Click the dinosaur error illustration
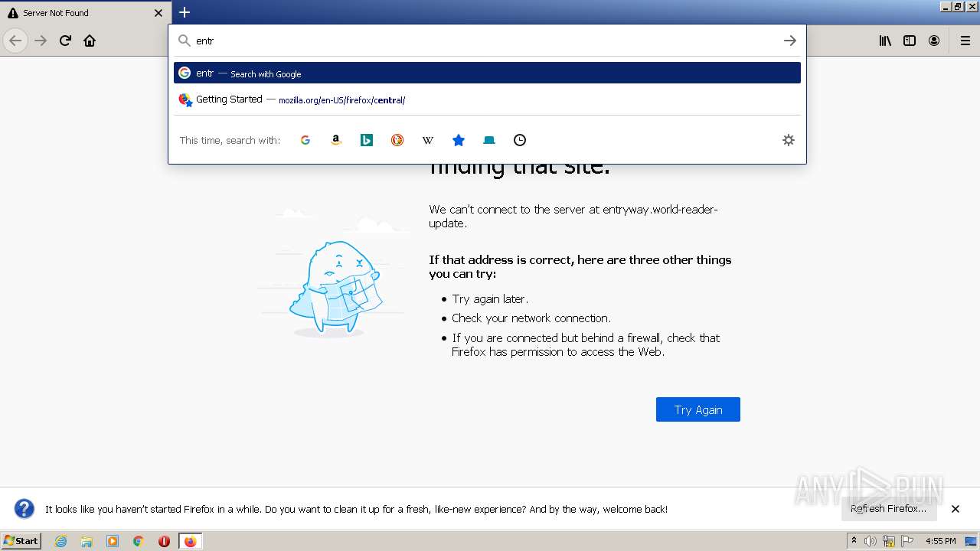This screenshot has width=980, height=551. [335, 289]
